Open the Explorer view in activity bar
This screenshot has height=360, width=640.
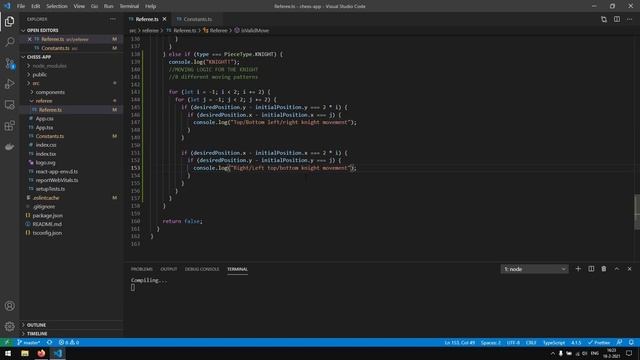click(x=9, y=21)
